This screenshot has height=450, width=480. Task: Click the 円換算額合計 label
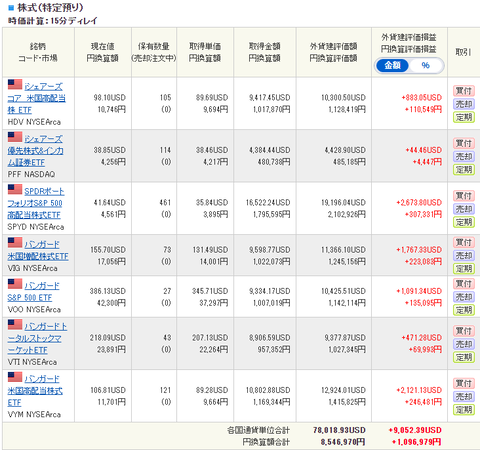(x=266, y=442)
